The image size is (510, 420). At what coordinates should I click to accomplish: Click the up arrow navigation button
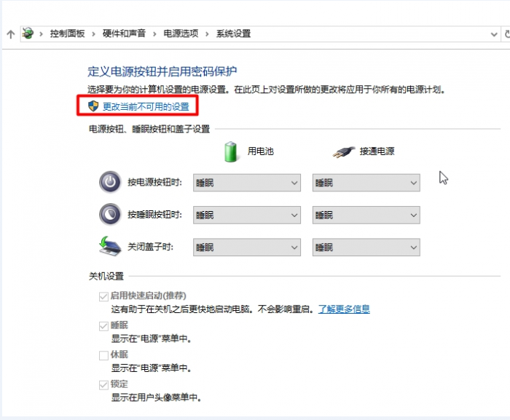pos(11,34)
